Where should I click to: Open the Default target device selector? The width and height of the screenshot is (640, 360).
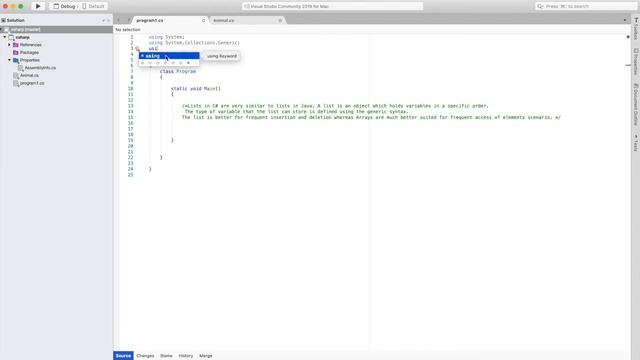point(93,7)
